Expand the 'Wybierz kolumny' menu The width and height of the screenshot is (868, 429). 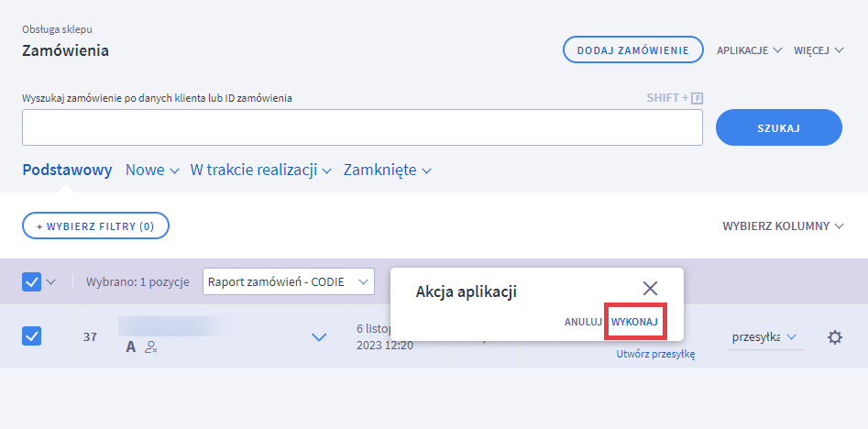pyautogui.click(x=782, y=225)
